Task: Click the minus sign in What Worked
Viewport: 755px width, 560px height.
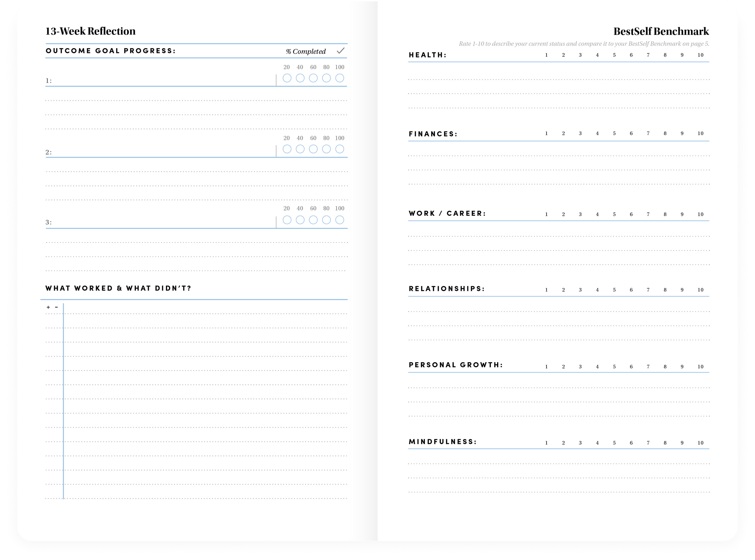Action: 56,307
